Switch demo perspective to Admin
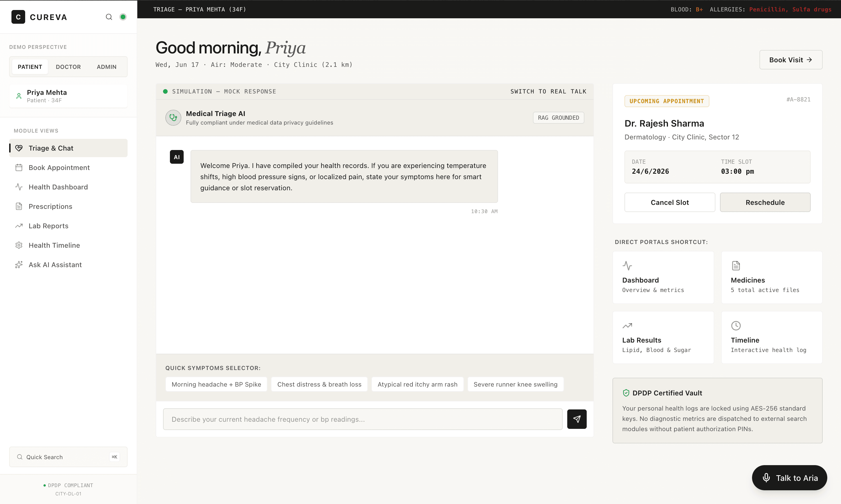The image size is (841, 504). tap(106, 67)
